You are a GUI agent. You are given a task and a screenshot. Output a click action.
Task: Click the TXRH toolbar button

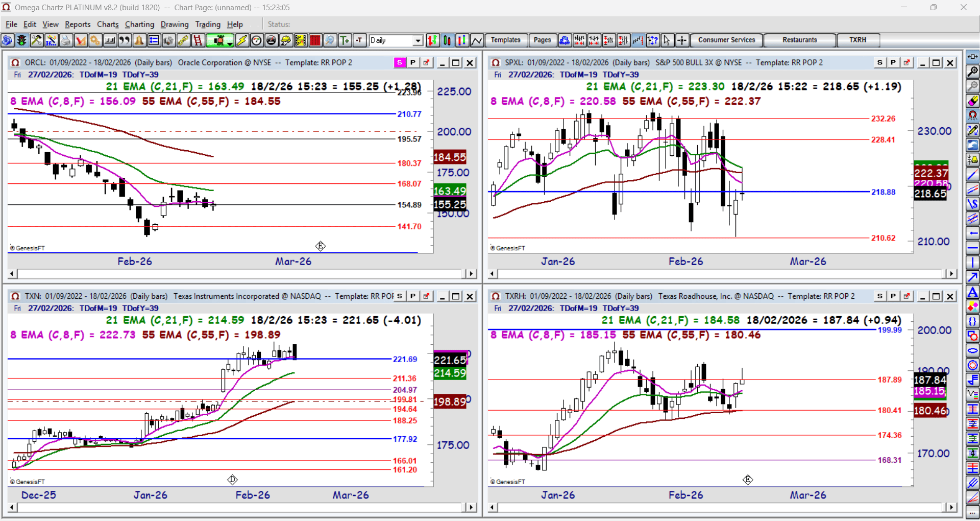coord(858,40)
